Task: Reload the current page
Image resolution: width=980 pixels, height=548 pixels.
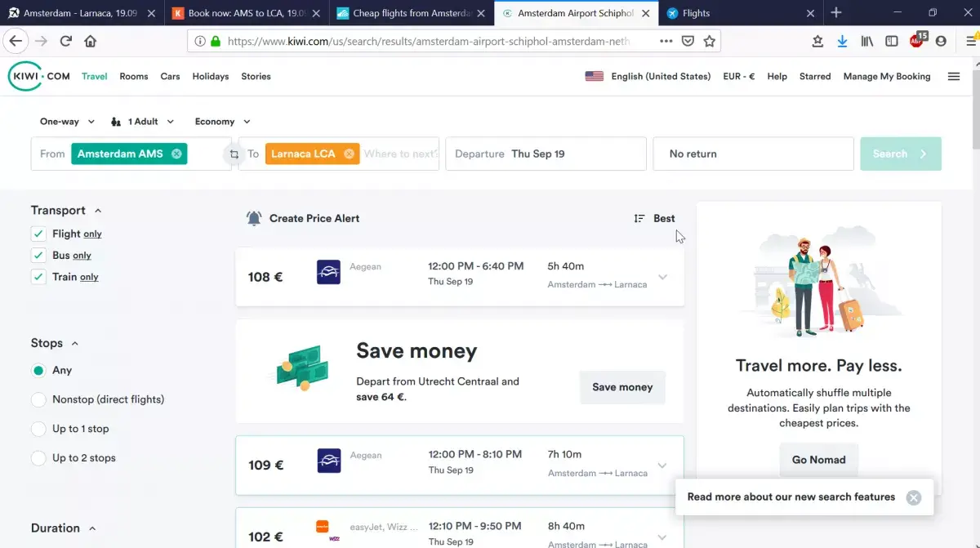Action: point(65,42)
